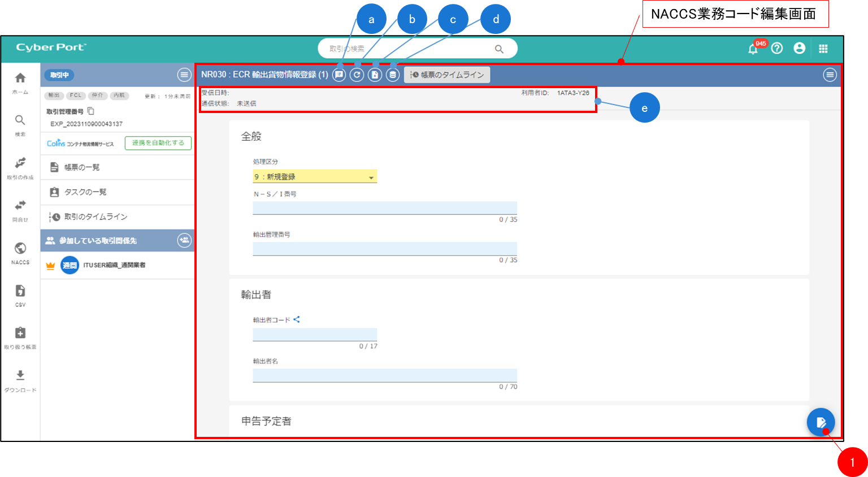
Task: Click the comment icon beside NR030 title
Action: (x=339, y=75)
